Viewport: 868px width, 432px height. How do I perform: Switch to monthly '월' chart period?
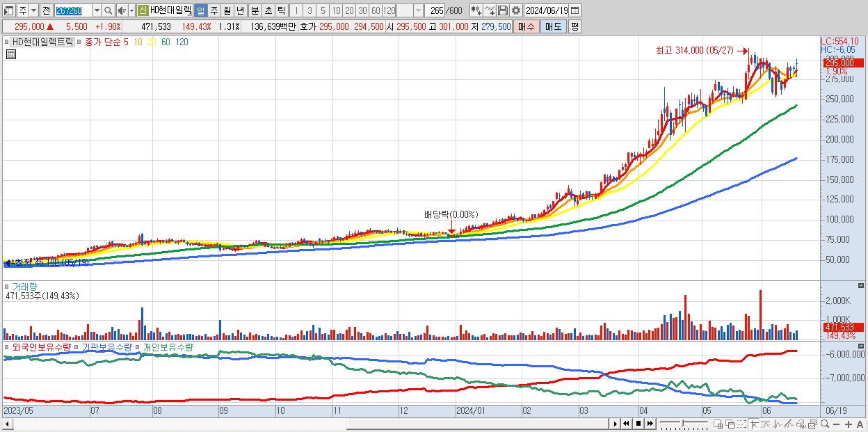[227, 10]
